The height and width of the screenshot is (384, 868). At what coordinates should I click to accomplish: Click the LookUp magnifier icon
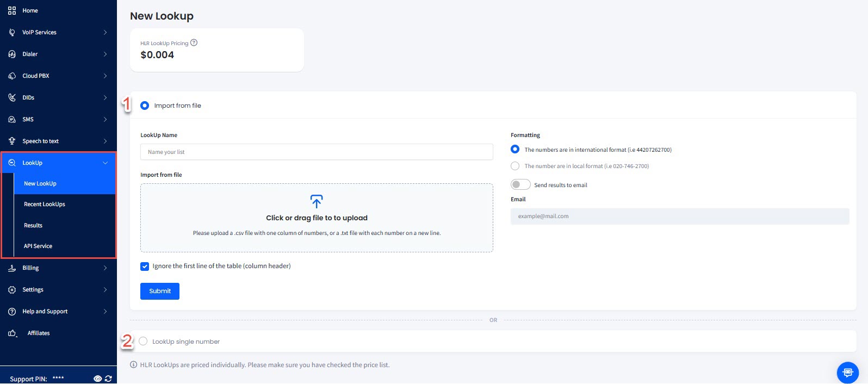pos(12,163)
